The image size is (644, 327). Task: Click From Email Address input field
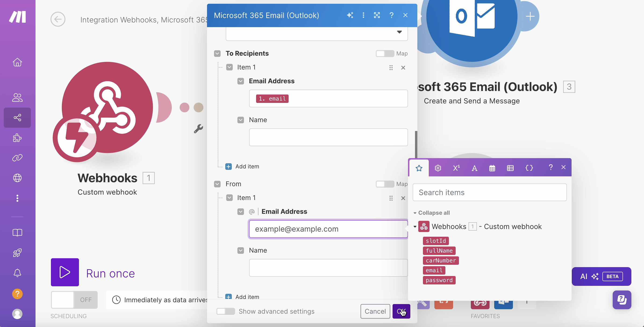[x=328, y=229]
